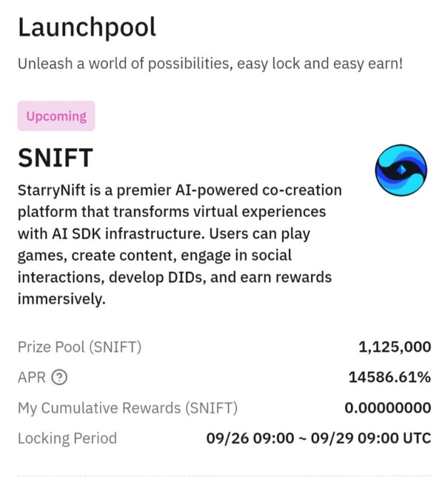The image size is (448, 479).
Task: Select the pink Upcoming status badge
Action: coord(56,116)
